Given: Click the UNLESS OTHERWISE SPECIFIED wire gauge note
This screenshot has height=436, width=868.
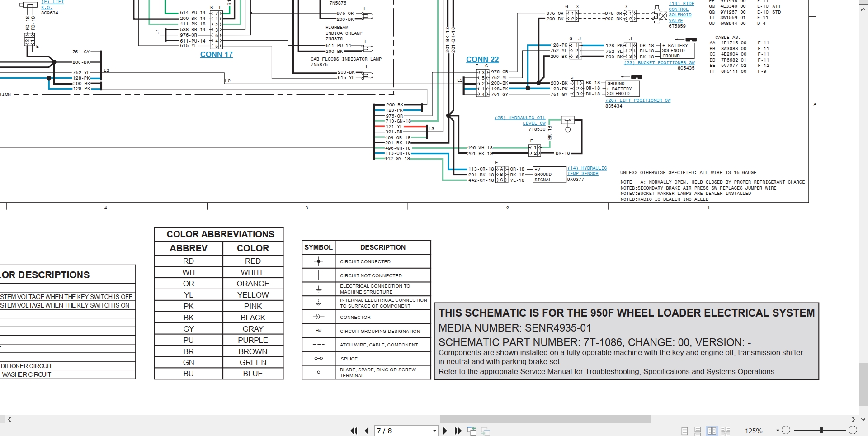Looking at the screenshot, I should click(688, 173).
